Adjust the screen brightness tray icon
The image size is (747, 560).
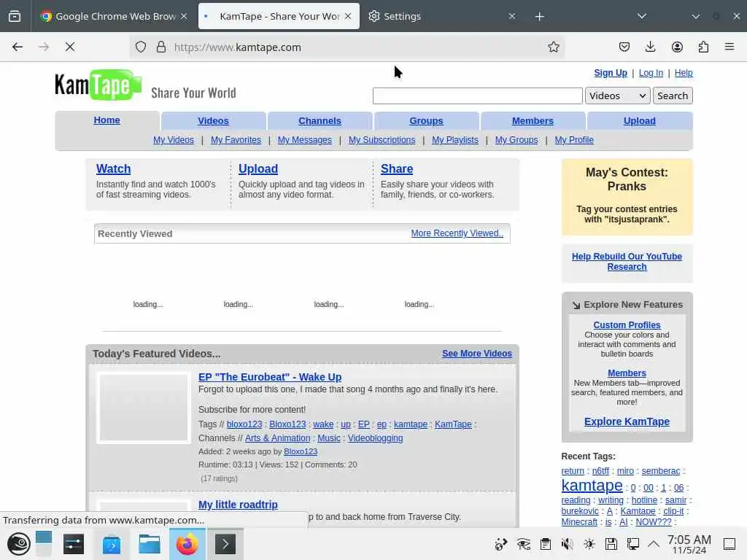click(x=589, y=544)
